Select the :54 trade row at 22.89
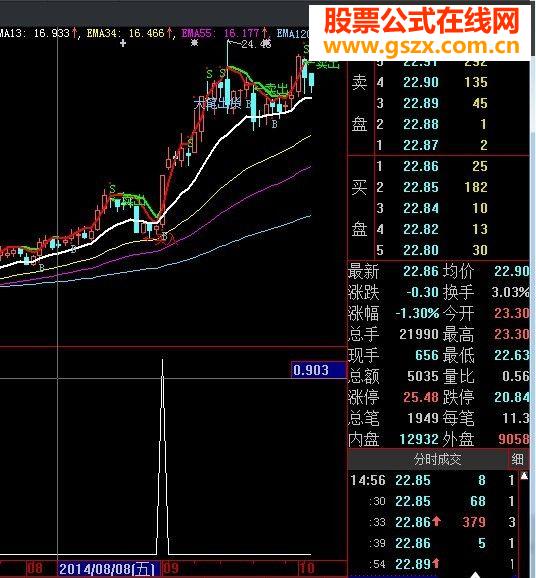The width and height of the screenshot is (536, 578). pos(433,564)
